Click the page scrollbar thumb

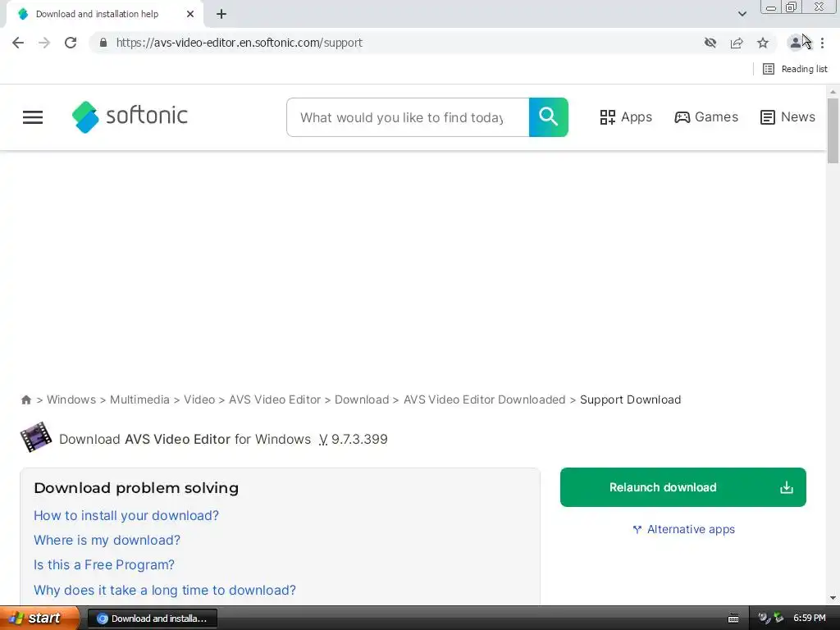coord(833,130)
